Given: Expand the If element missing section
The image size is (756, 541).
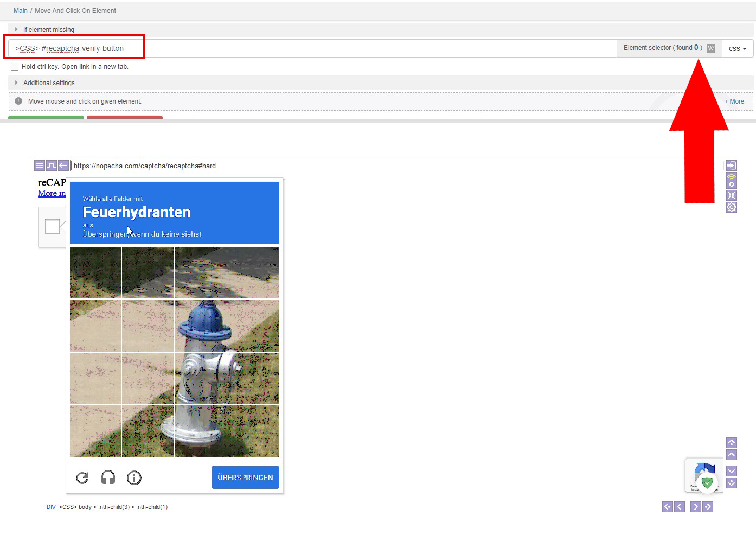Looking at the screenshot, I should [48, 30].
